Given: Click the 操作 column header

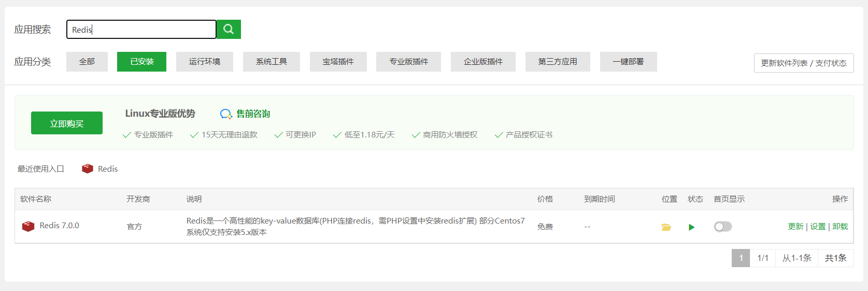Looking at the screenshot, I should pos(840,199).
